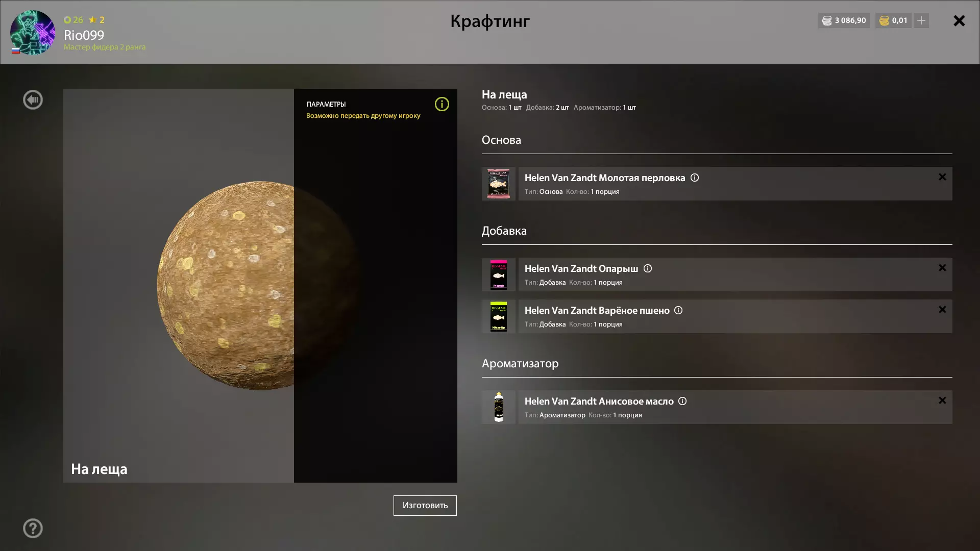Select the Молотая перловка package thumbnail

pos(499,184)
